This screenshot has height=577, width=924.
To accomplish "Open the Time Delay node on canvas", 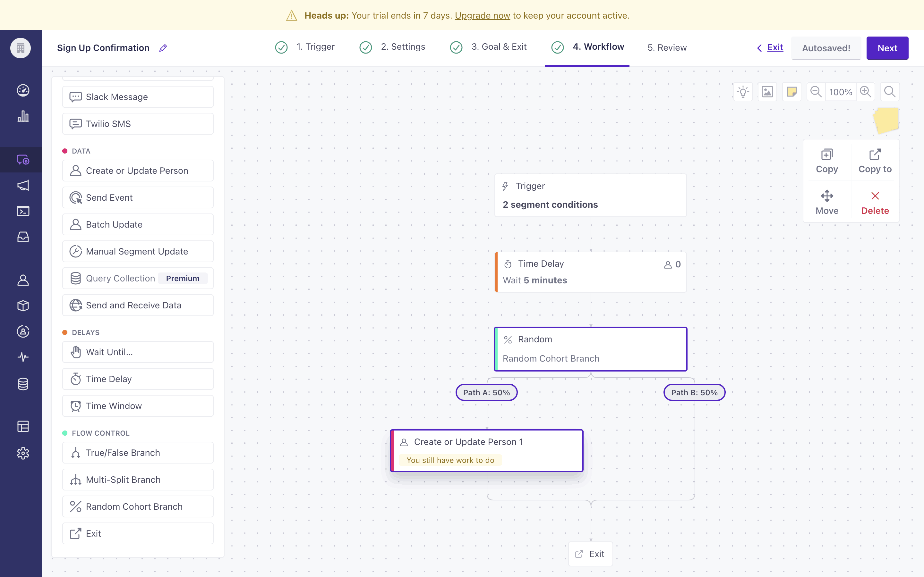I will click(590, 272).
